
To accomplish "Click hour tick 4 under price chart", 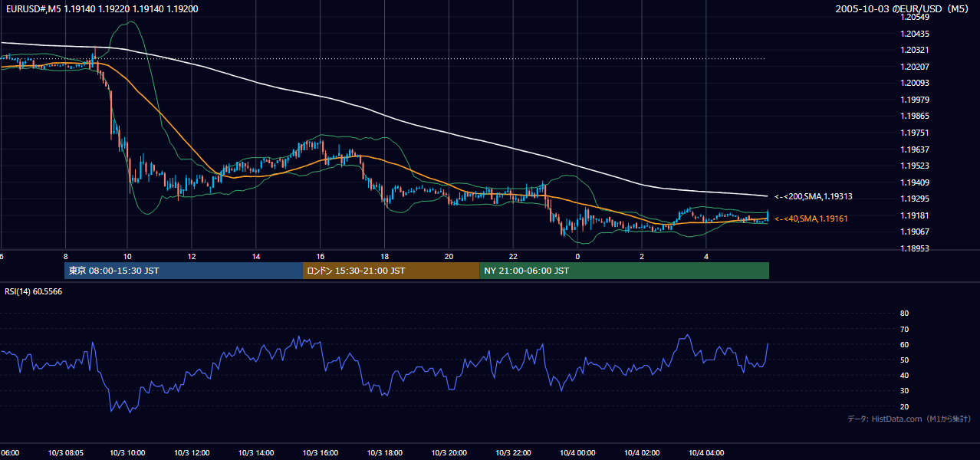I will (706, 256).
